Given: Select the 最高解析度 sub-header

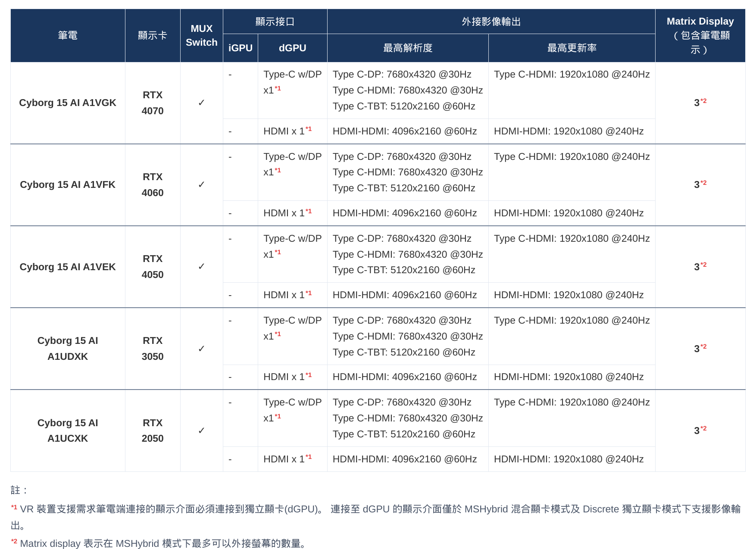Looking at the screenshot, I should (408, 48).
